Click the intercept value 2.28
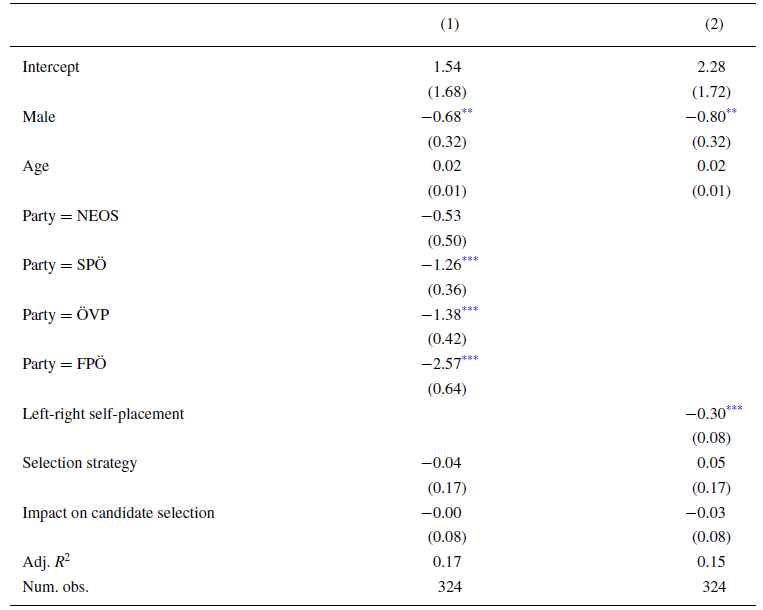The width and height of the screenshot is (763, 610). coord(714,67)
